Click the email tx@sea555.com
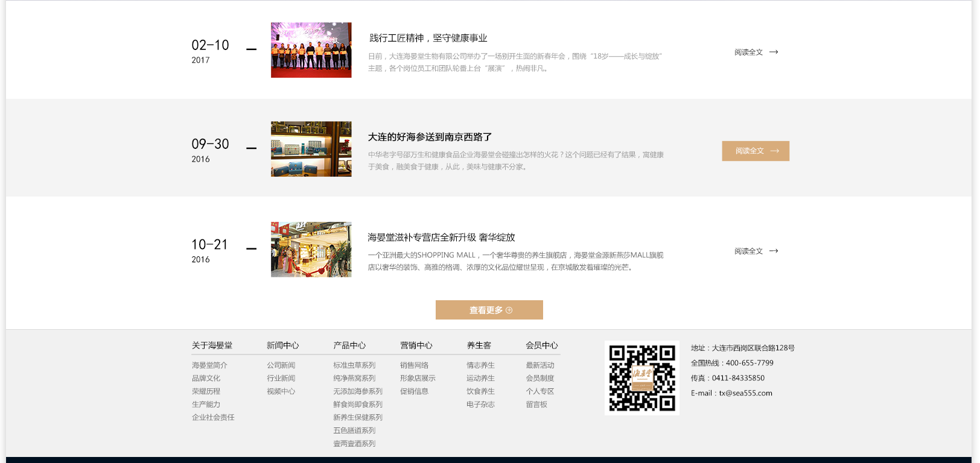This screenshot has height=463, width=980. (746, 393)
